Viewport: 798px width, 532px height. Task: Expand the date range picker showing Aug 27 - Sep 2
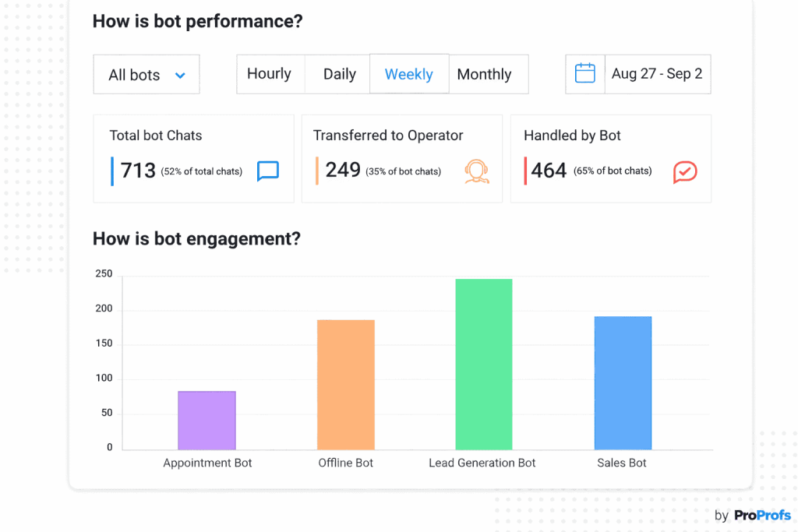657,73
